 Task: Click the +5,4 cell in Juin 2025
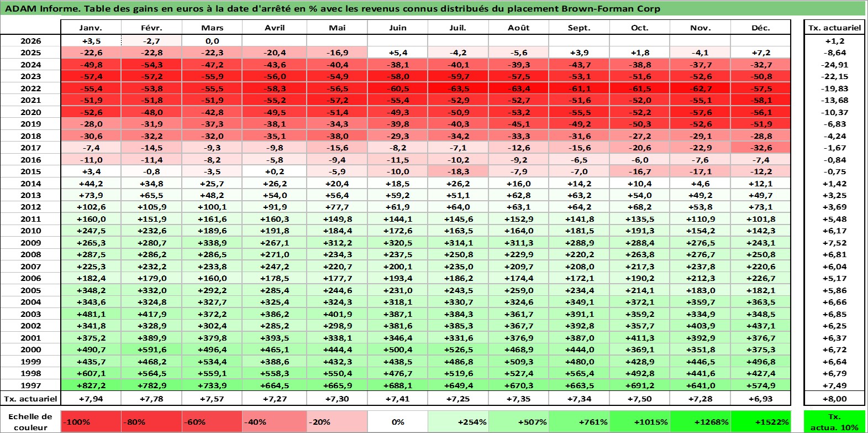click(x=398, y=53)
